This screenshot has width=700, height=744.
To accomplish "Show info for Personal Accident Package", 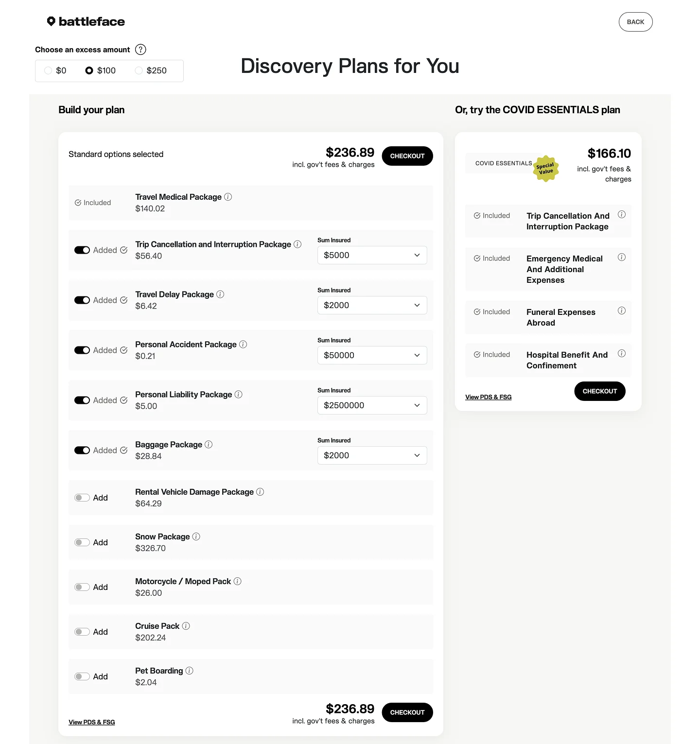I will (243, 344).
